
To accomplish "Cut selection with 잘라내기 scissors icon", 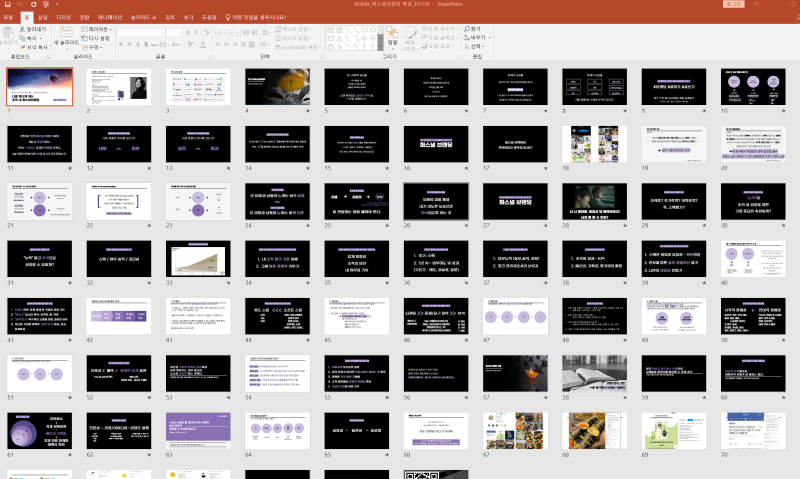I will coord(24,30).
